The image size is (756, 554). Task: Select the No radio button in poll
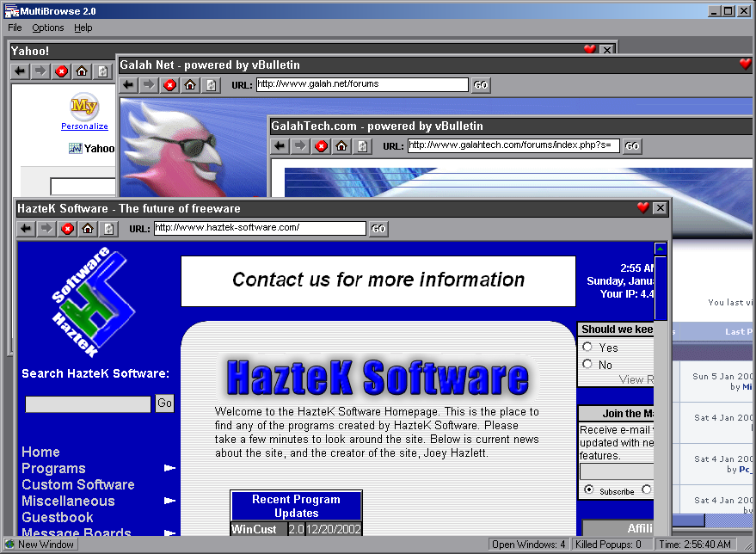pos(587,365)
